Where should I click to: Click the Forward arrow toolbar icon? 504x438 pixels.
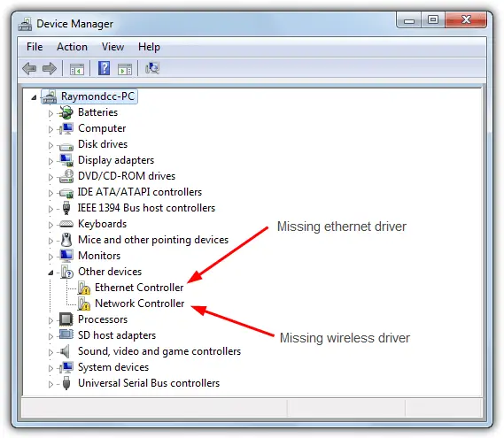(50, 69)
